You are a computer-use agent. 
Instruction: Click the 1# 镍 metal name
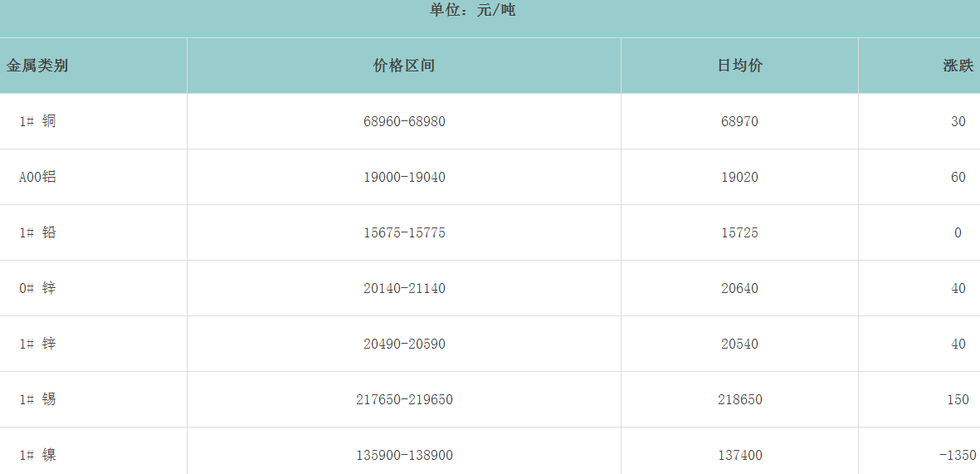(x=38, y=455)
